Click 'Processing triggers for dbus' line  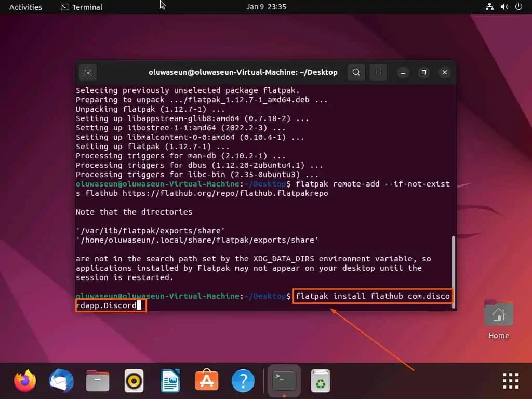pos(199,165)
